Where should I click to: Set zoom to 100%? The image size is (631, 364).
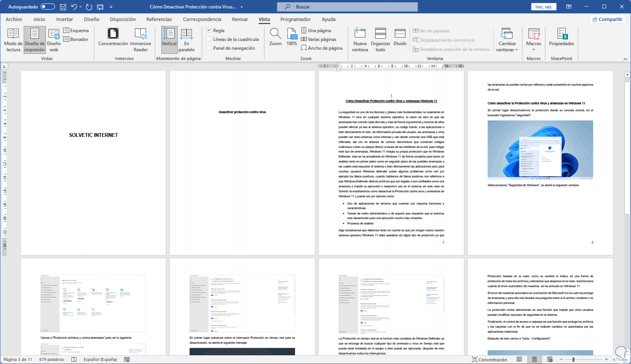point(292,37)
